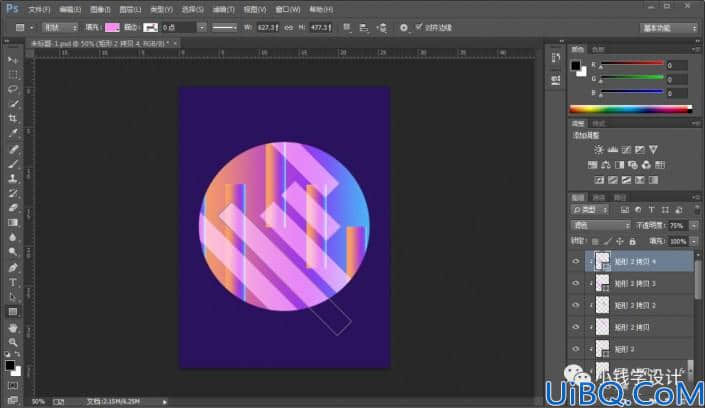
Task: Select the Crop tool
Action: (x=13, y=118)
